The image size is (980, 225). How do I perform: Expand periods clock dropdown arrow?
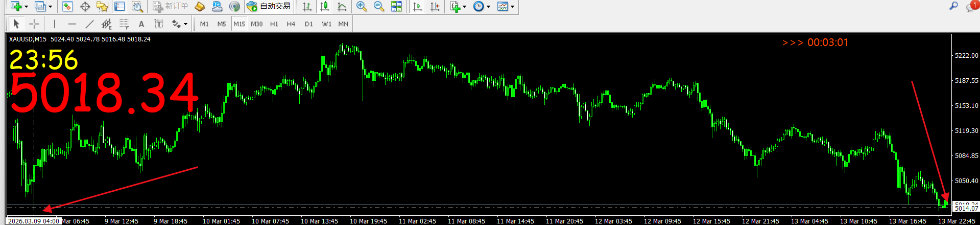tap(488, 7)
